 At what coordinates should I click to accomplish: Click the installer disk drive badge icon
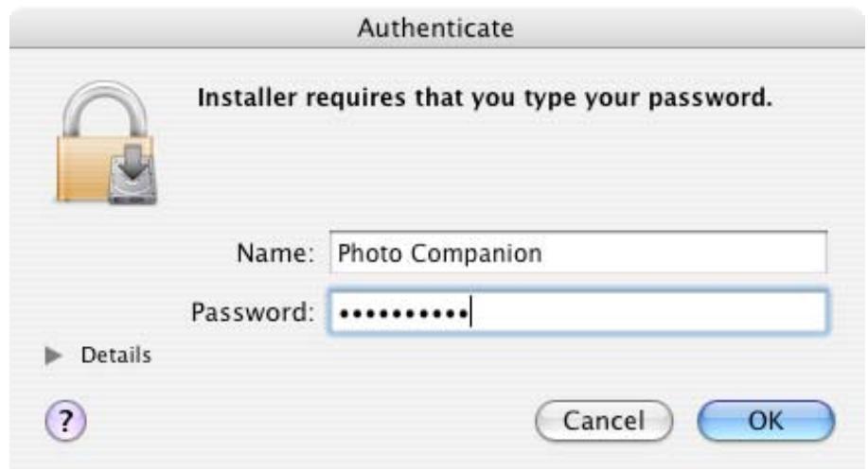pyautogui.click(x=133, y=174)
